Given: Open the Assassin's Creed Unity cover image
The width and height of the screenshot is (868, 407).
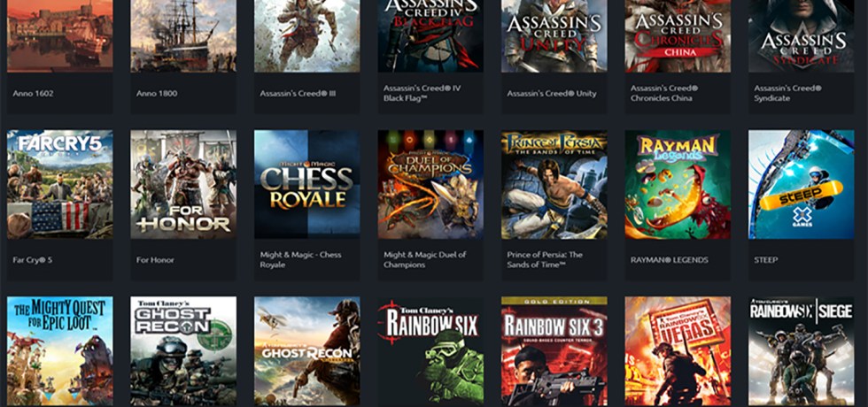Looking at the screenshot, I should pos(554,35).
